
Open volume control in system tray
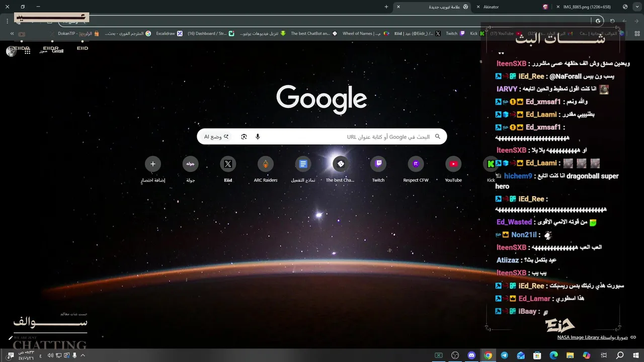click(x=50, y=355)
